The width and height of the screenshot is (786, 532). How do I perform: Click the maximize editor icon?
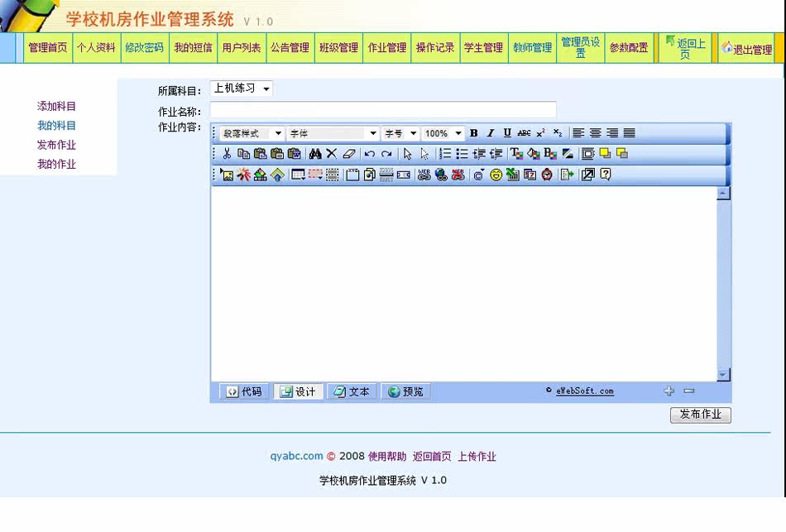click(x=588, y=175)
